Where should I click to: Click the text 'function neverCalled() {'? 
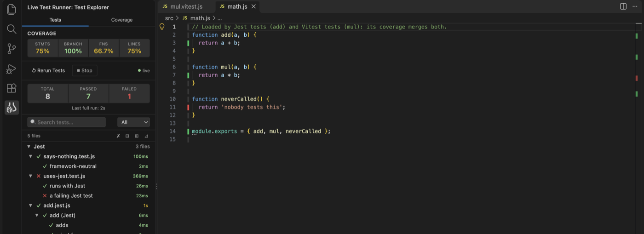[x=230, y=99]
